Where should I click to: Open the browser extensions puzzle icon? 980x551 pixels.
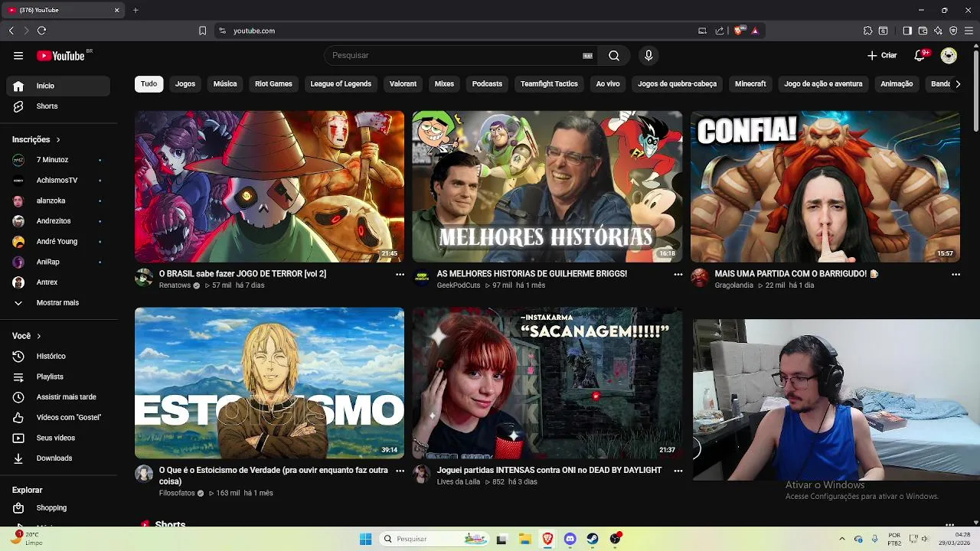click(867, 31)
